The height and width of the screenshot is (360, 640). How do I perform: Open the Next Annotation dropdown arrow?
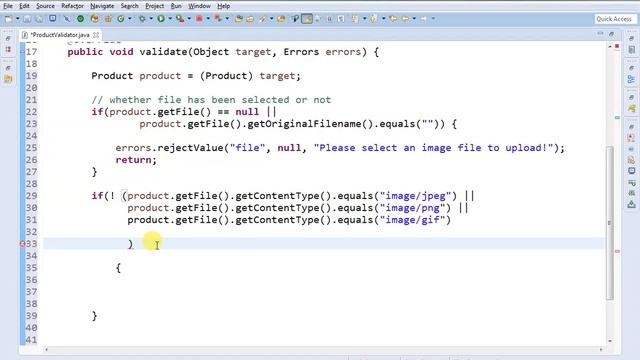point(364,19)
